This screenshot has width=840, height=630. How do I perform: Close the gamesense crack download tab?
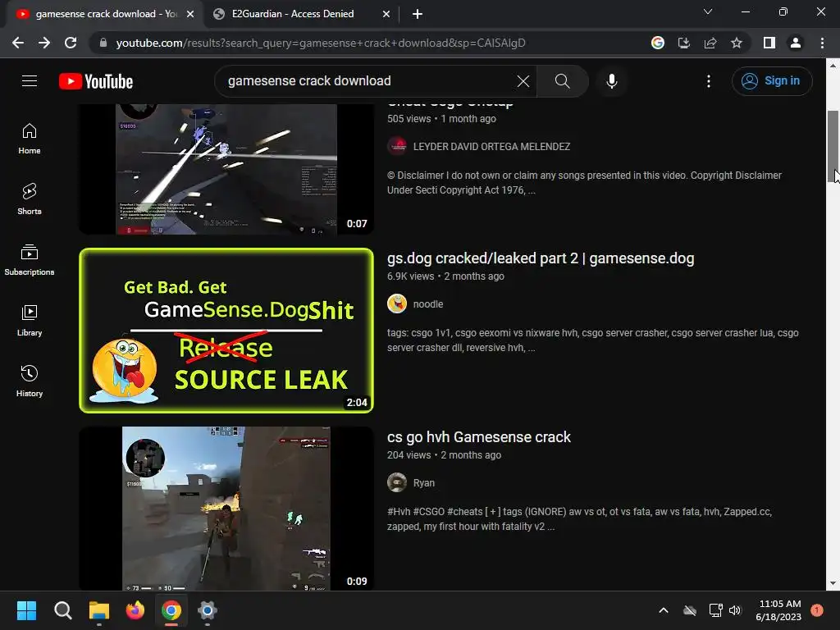pyautogui.click(x=190, y=14)
